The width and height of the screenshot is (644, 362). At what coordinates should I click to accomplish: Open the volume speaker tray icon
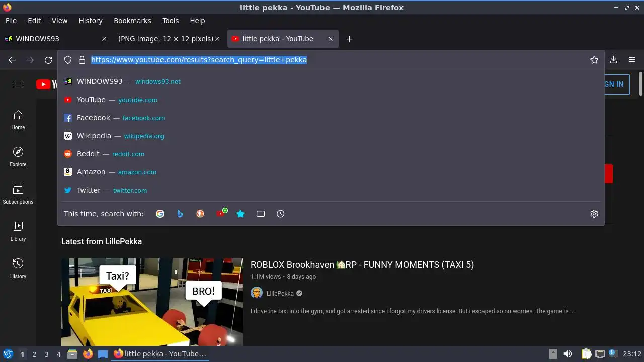[x=568, y=354]
